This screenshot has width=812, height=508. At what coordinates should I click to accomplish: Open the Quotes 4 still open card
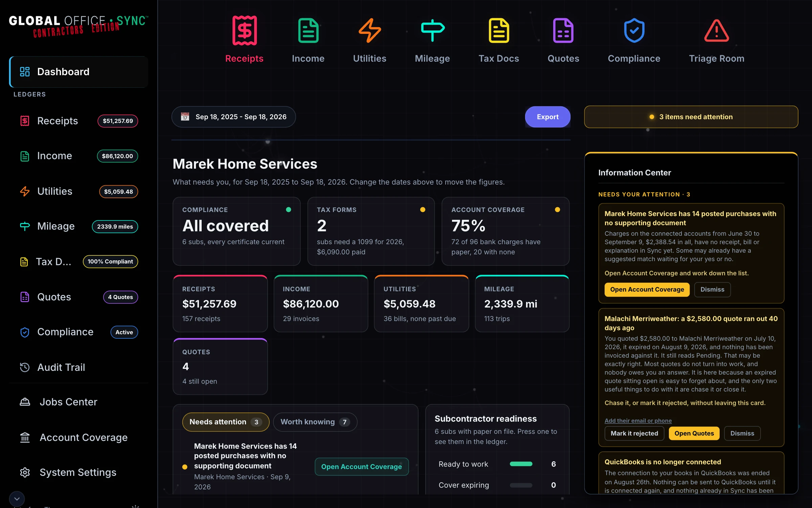pos(220,366)
